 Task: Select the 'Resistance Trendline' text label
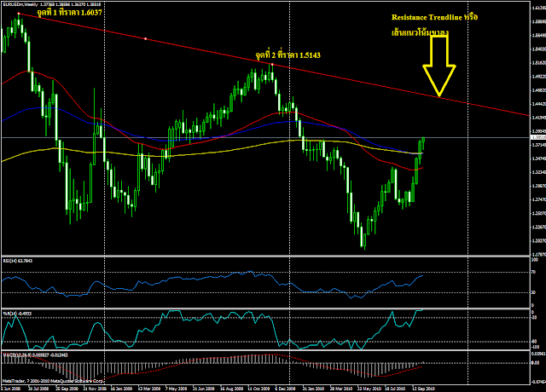pos(434,17)
